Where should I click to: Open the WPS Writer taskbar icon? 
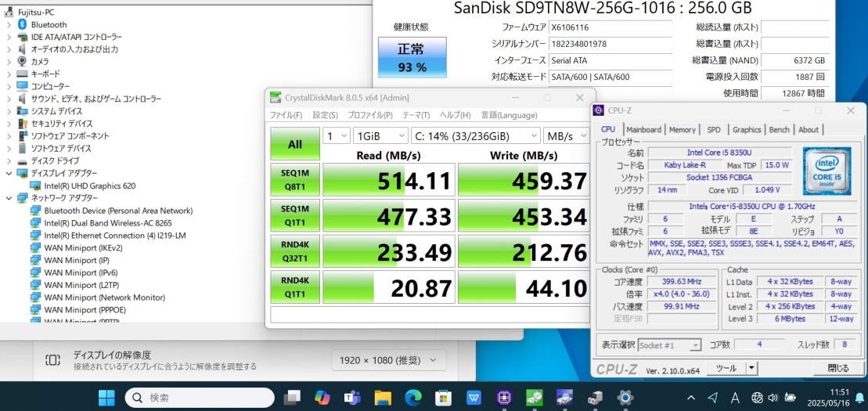(x=474, y=397)
